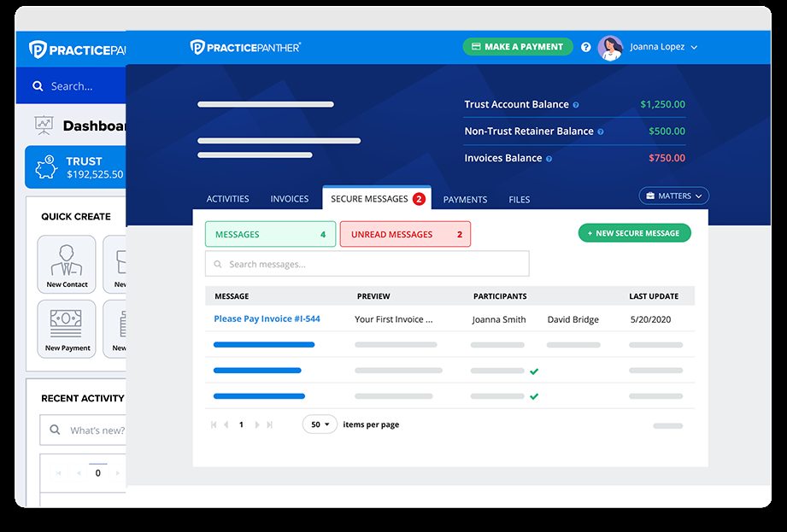Click participant Joanna Smith
This screenshot has width=787, height=532.
(x=499, y=319)
